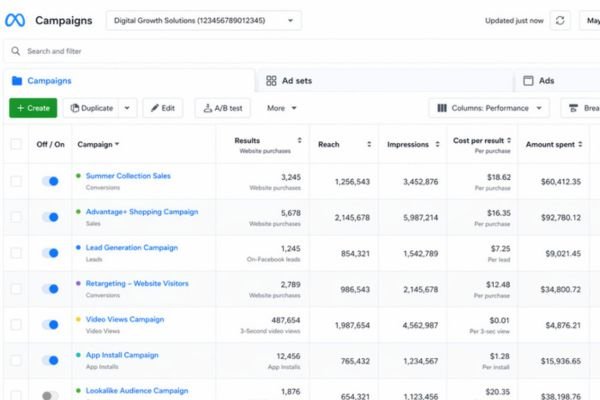Sort by Impressions column arrows

pos(437,144)
